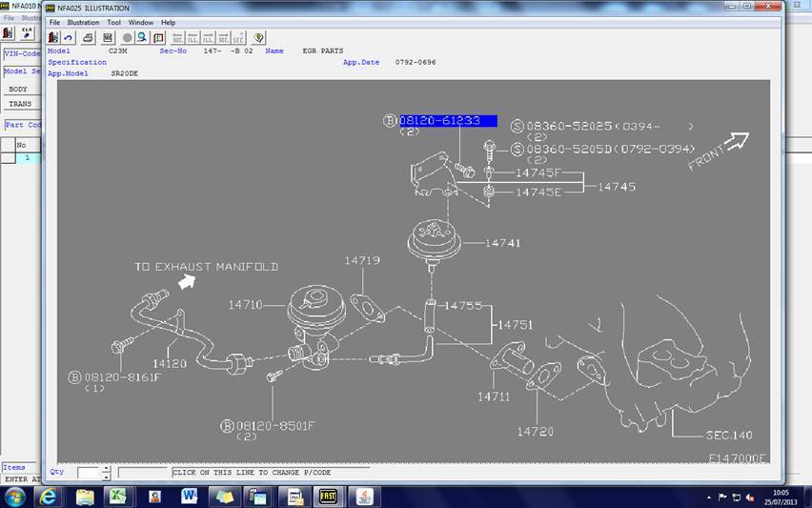
Task: Open the FAST app from the taskbar
Action: (327, 497)
